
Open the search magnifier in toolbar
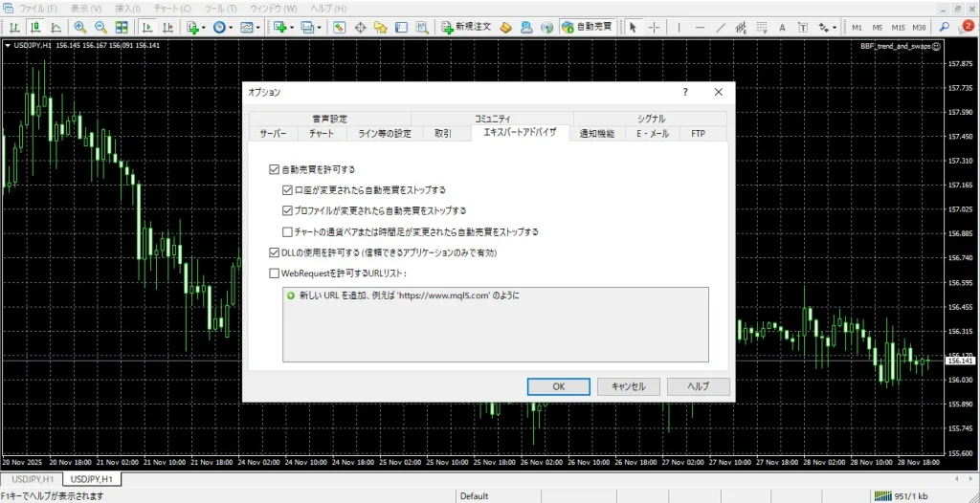click(945, 28)
